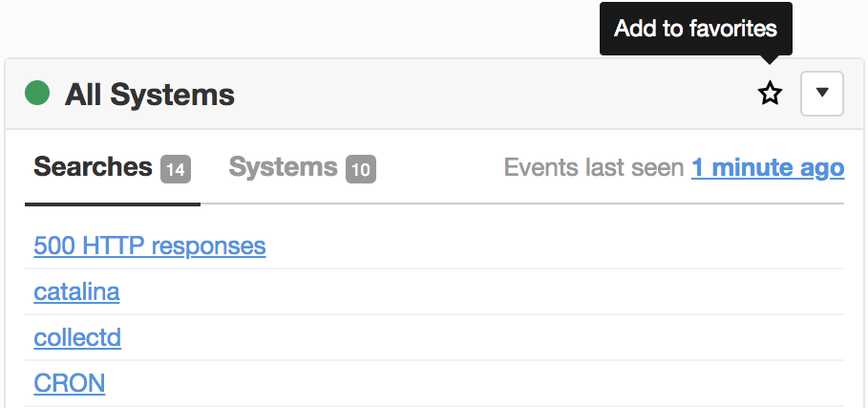This screenshot has height=408, width=868.
Task: Click the green status dot by All Systems
Action: tap(37, 93)
